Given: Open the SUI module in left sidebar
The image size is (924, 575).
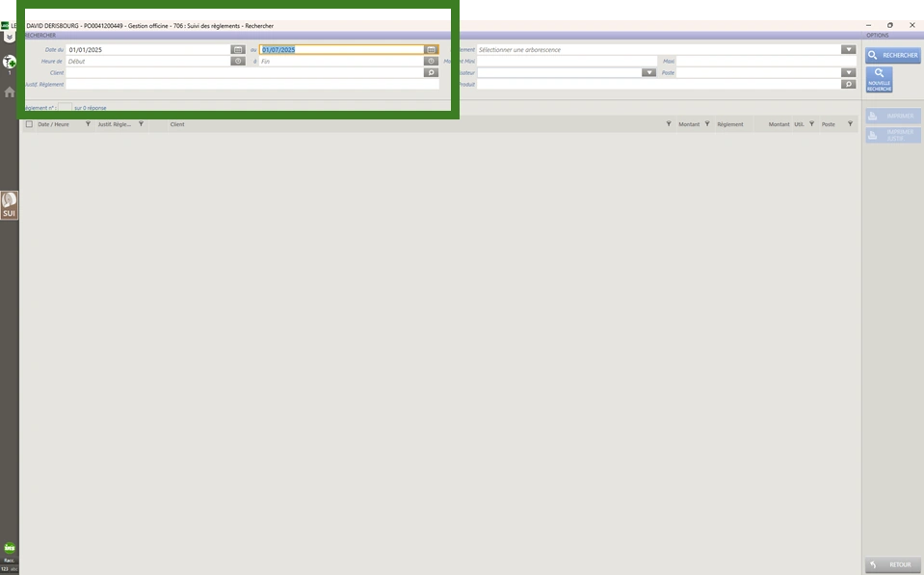Looking at the screenshot, I should point(10,205).
